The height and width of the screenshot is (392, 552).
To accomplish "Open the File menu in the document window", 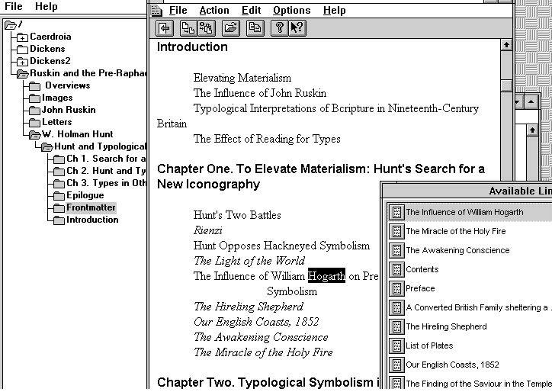I will pyautogui.click(x=178, y=11).
